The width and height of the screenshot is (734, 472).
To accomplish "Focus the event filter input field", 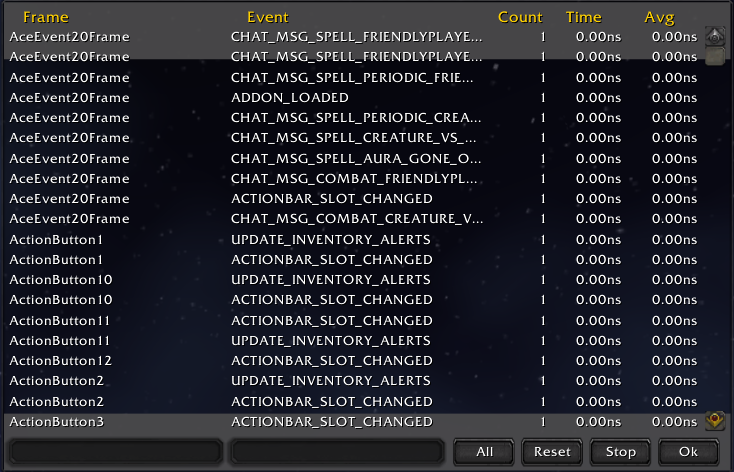I will tap(336, 452).
